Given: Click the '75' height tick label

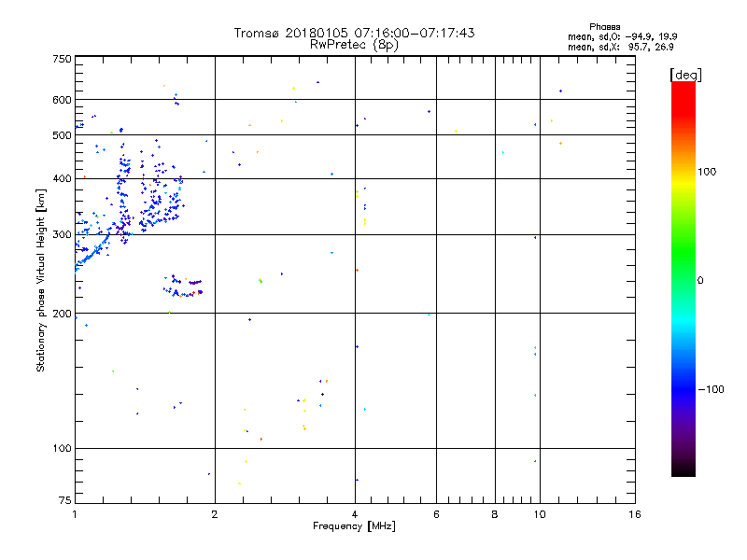Looking at the screenshot, I should [x=65, y=500].
